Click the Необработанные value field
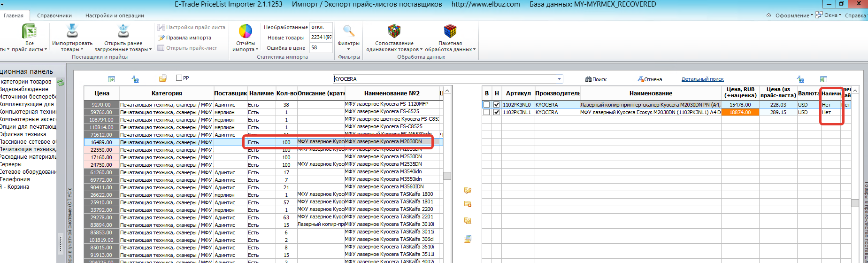This screenshot has width=868, height=263. 321,27
